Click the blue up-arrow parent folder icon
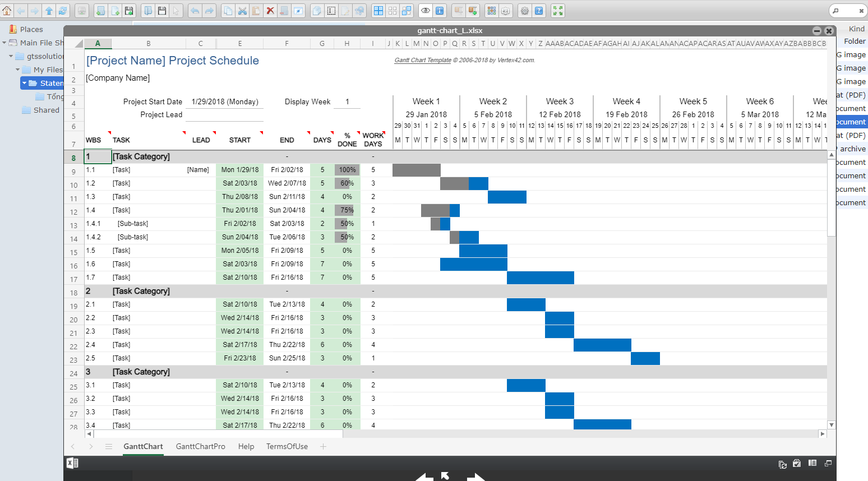 click(x=49, y=11)
